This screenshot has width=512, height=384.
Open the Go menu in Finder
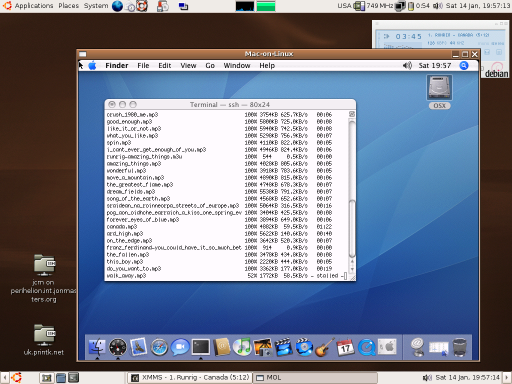pyautogui.click(x=210, y=66)
